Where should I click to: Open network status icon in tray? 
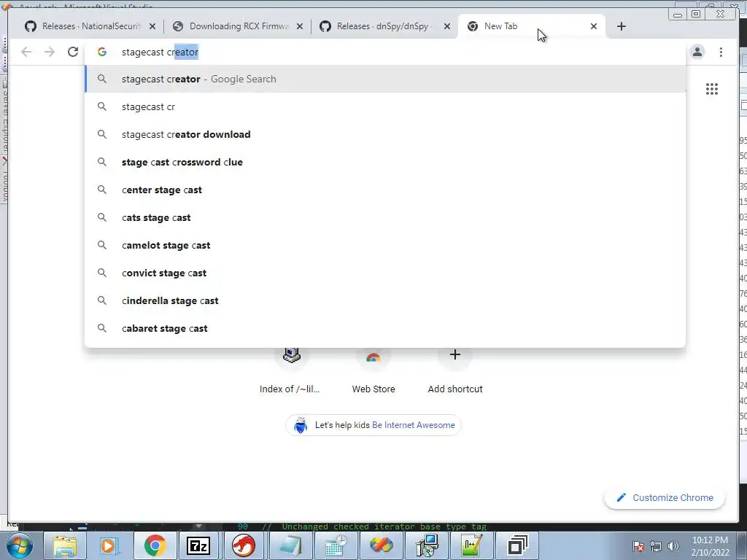pos(656,546)
